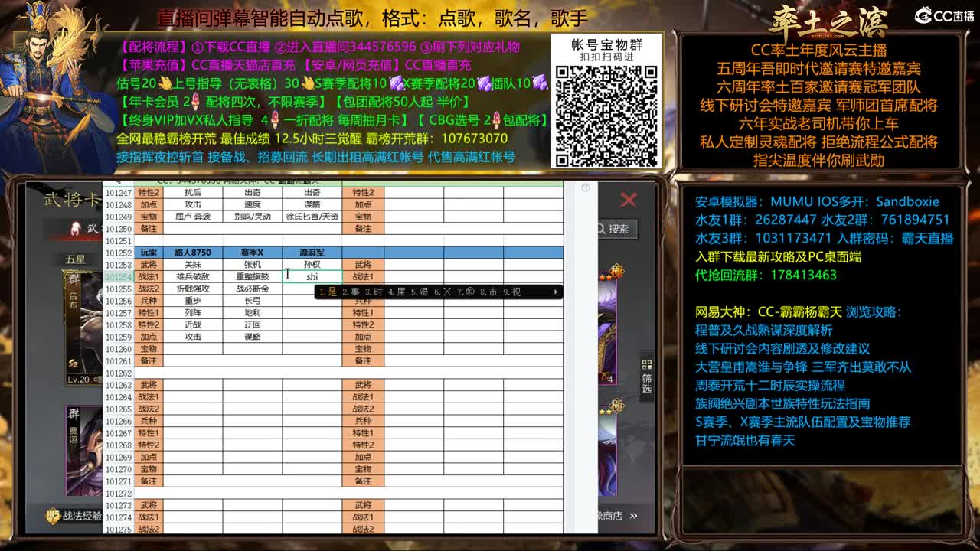Click 甘宁流氓也有春天 guide title

click(x=745, y=440)
